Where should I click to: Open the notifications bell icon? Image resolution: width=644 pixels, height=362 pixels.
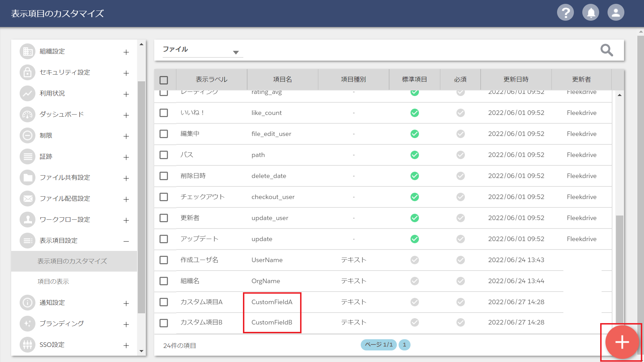coord(591,13)
